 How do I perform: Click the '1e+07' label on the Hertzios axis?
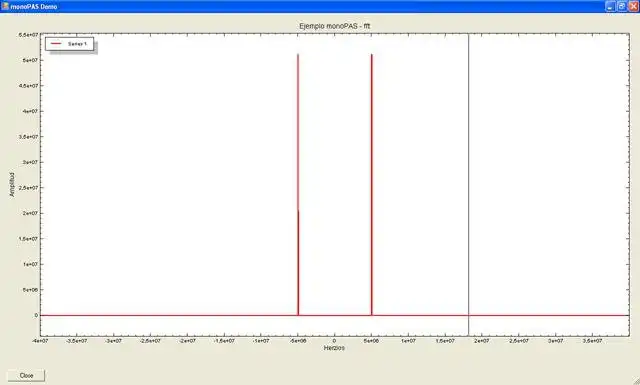coord(408,340)
